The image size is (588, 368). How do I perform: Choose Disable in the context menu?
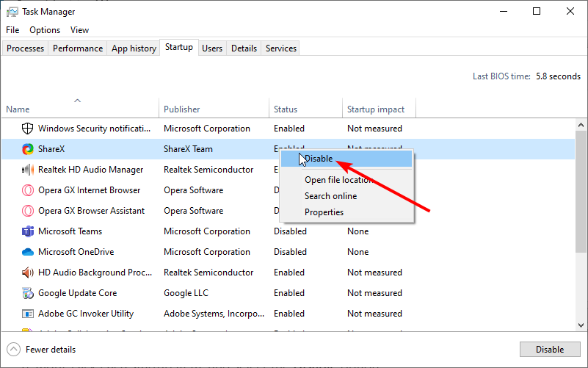[319, 159]
